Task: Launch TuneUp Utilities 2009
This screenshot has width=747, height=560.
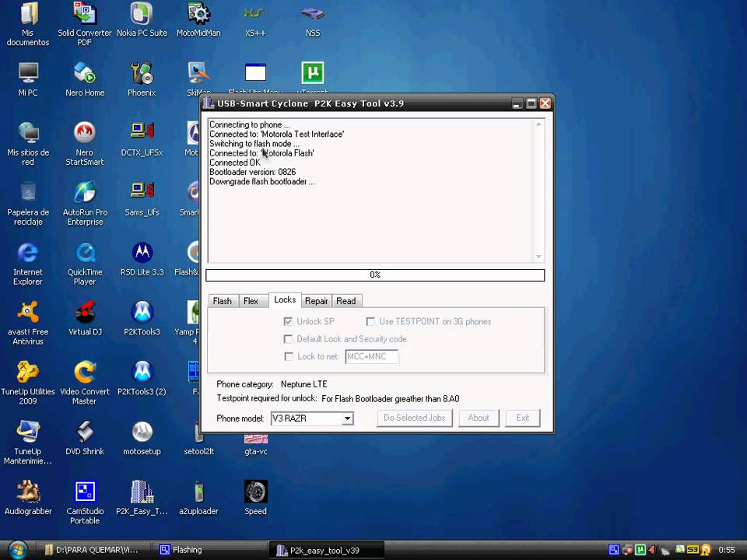Action: click(x=28, y=383)
